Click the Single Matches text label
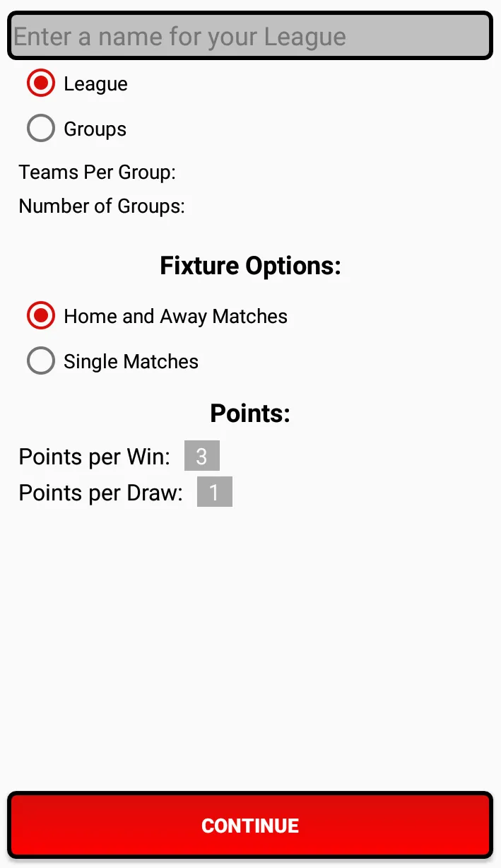The image size is (501, 868). 131,360
